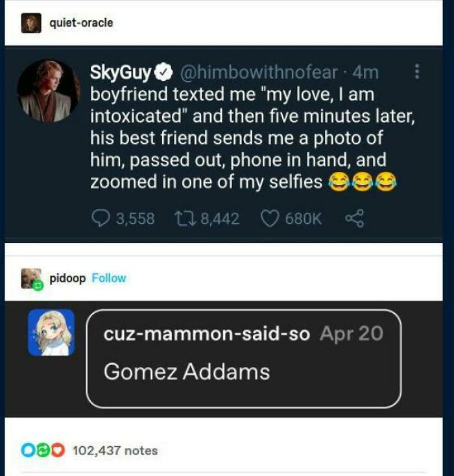Open the quiet-oracle blog link
Viewport: 454px width, 476px height.
coord(81,23)
